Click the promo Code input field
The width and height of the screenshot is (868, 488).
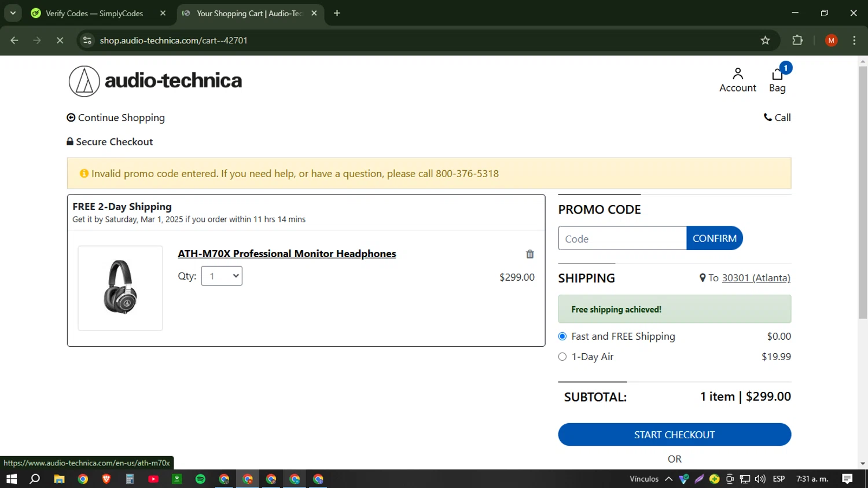[x=622, y=239]
